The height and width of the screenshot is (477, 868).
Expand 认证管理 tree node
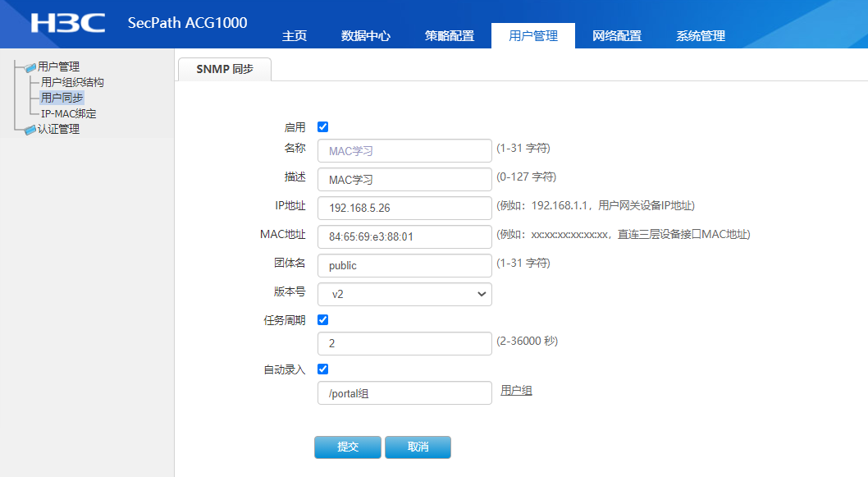tap(58, 129)
